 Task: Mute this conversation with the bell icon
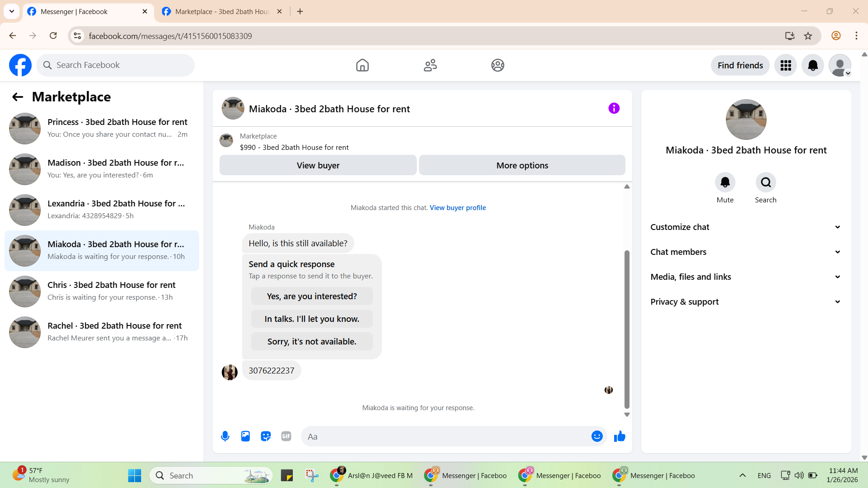(725, 182)
